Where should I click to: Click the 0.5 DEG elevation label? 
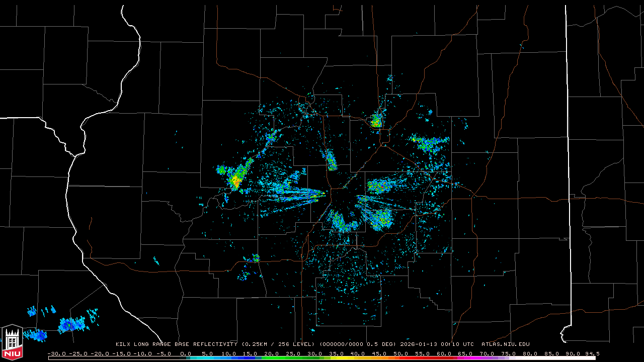[383, 344]
